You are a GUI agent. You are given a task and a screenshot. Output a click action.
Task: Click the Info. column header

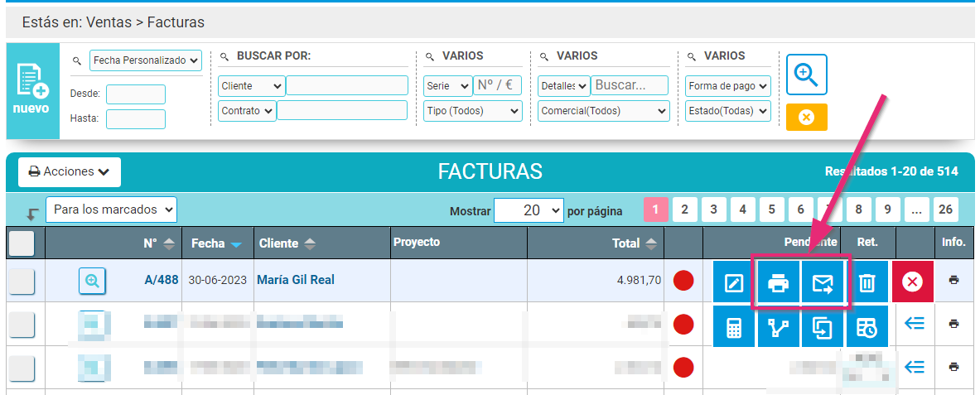click(953, 242)
